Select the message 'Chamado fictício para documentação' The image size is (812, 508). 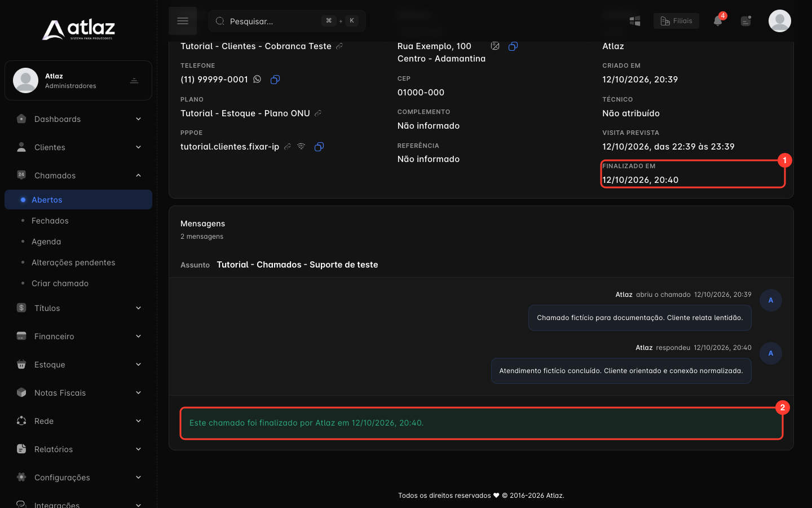pyautogui.click(x=640, y=318)
